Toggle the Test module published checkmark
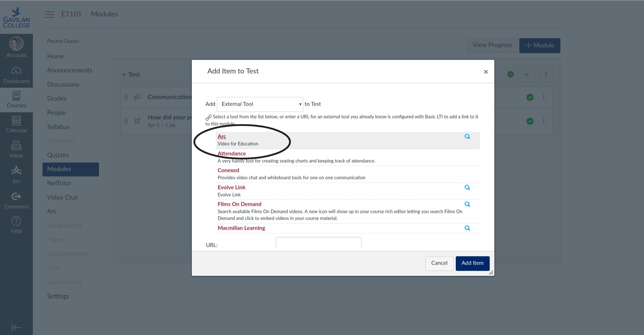The width and height of the screenshot is (644, 335). [510, 74]
